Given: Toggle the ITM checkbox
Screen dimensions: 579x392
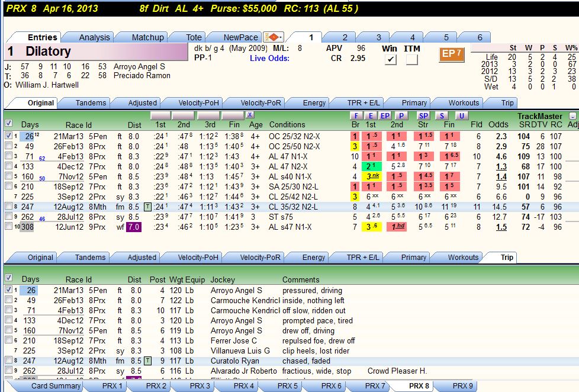Looking at the screenshot, I should pyautogui.click(x=411, y=59).
